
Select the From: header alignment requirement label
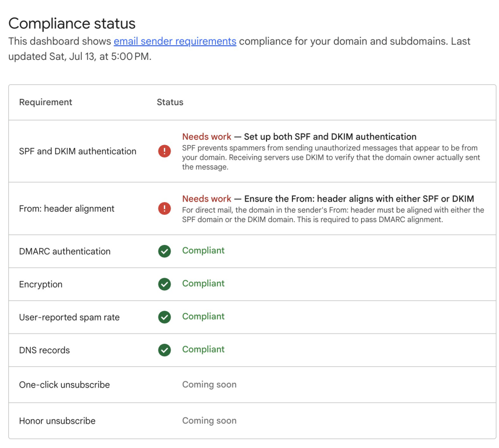[x=67, y=209]
